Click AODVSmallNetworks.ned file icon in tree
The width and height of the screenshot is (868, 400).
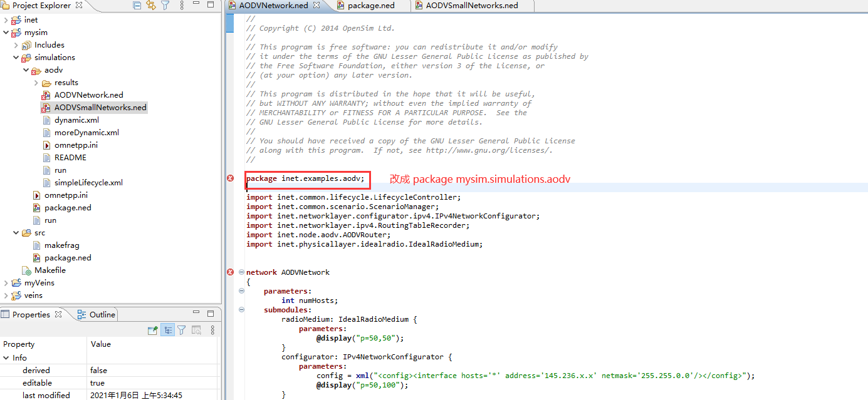coord(46,108)
